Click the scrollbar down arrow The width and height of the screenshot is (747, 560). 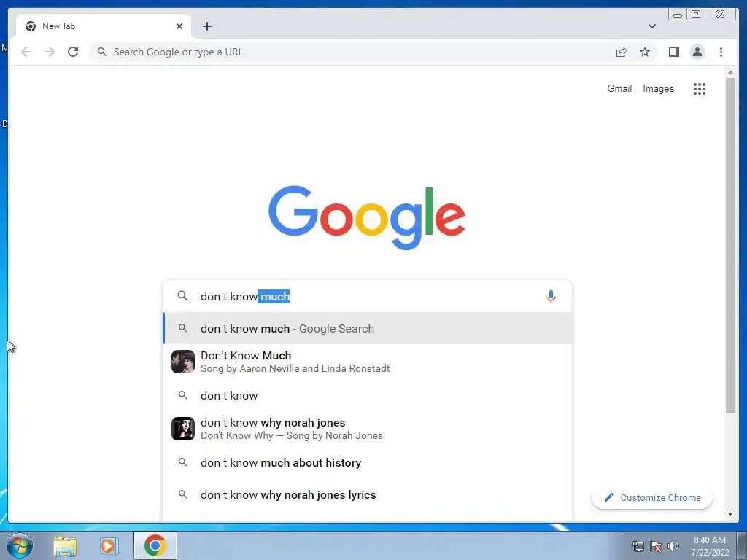(x=730, y=514)
